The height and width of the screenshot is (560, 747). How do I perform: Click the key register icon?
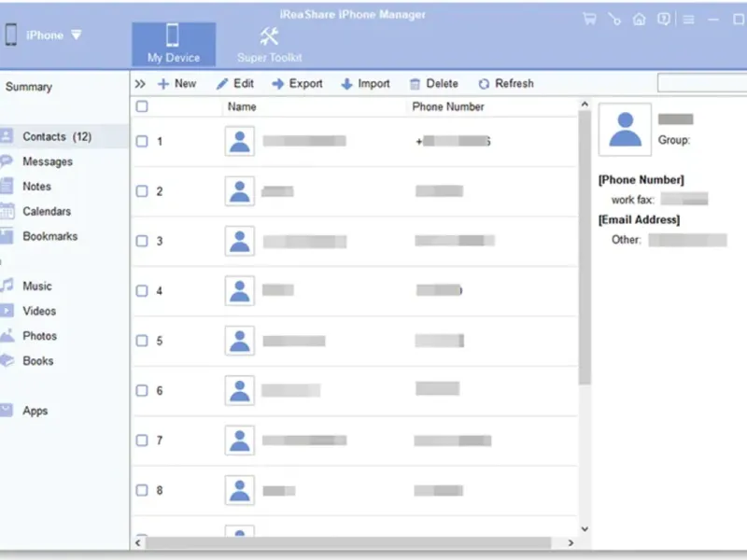[614, 19]
